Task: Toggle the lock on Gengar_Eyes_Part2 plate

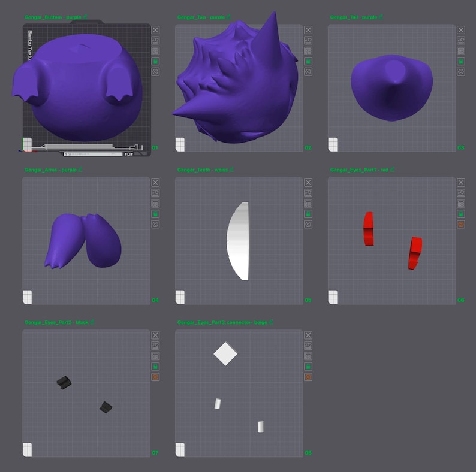Action: (x=155, y=367)
